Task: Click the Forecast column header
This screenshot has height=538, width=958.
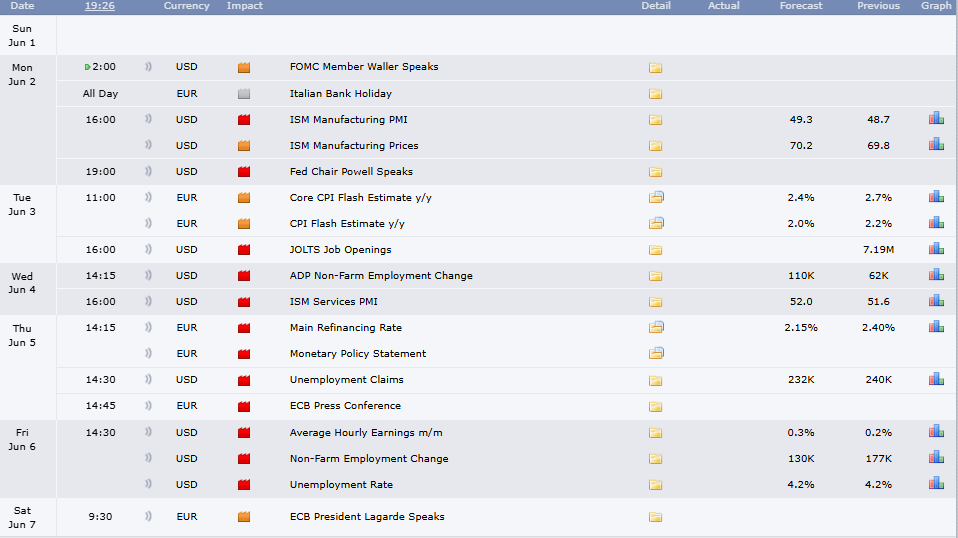Action: [801, 5]
